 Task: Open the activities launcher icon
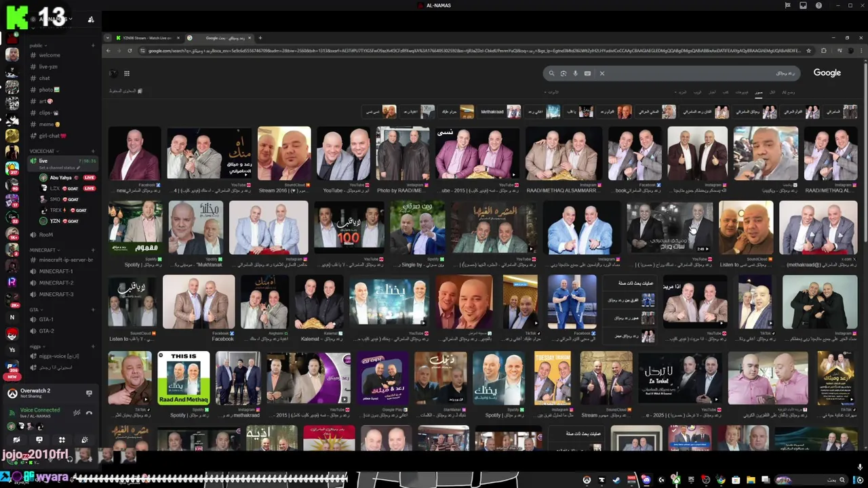62,439
